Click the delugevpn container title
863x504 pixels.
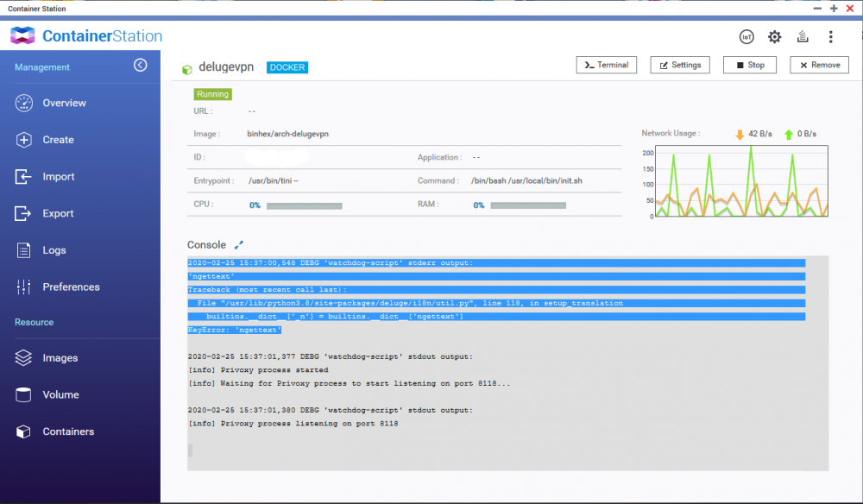226,66
